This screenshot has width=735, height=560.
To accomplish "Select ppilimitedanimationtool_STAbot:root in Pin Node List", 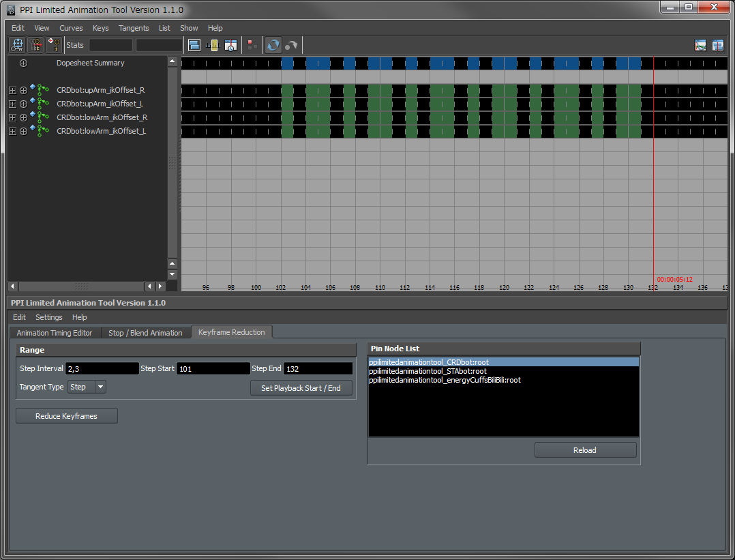I will click(x=428, y=371).
